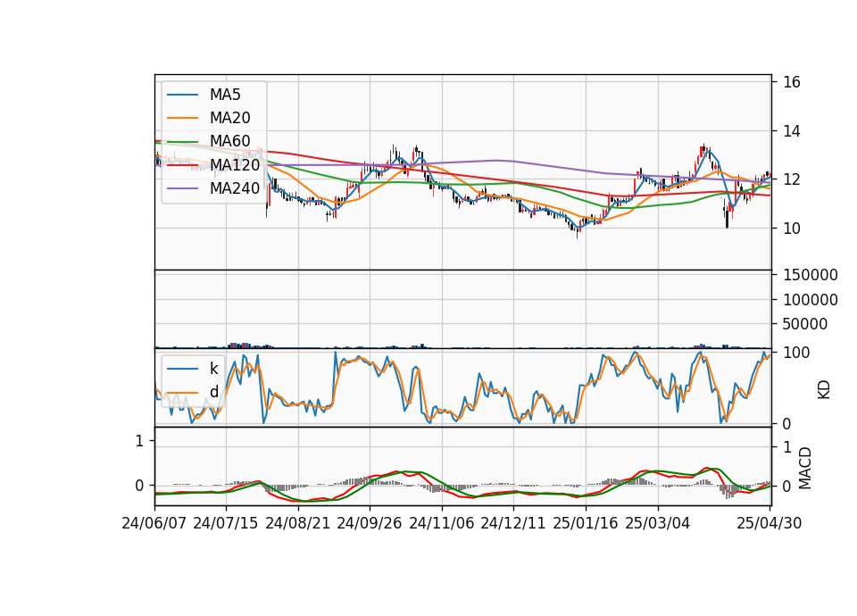
Task: Click the d legend label in KD panel
Action: (213, 392)
